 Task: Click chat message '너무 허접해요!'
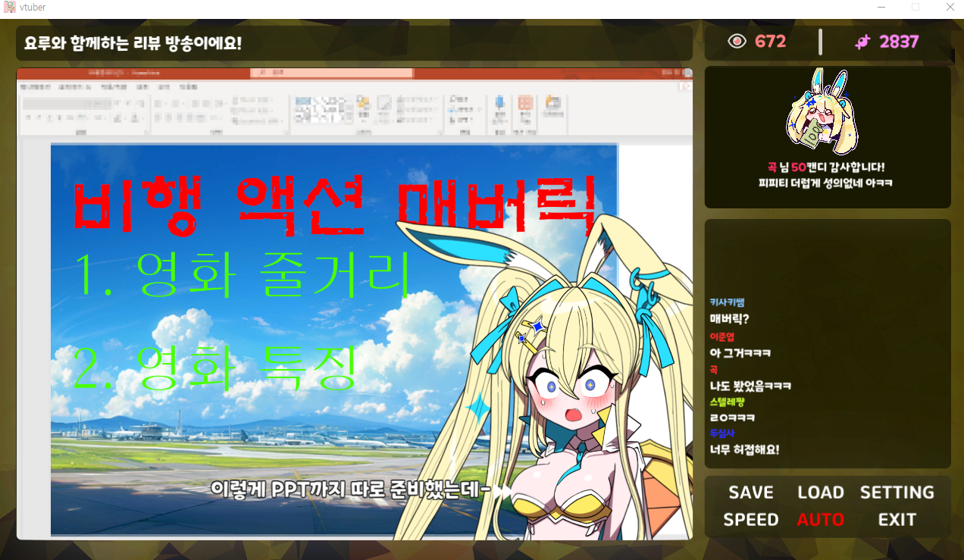(744, 450)
